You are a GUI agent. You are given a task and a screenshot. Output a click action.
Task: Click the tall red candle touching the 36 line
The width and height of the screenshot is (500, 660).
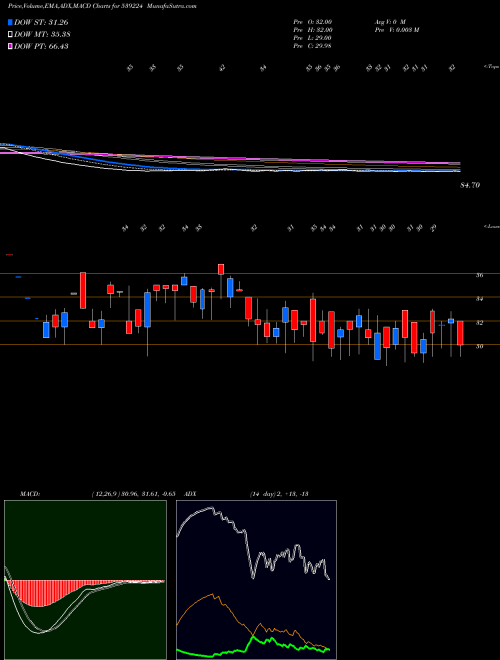pyautogui.click(x=83, y=290)
